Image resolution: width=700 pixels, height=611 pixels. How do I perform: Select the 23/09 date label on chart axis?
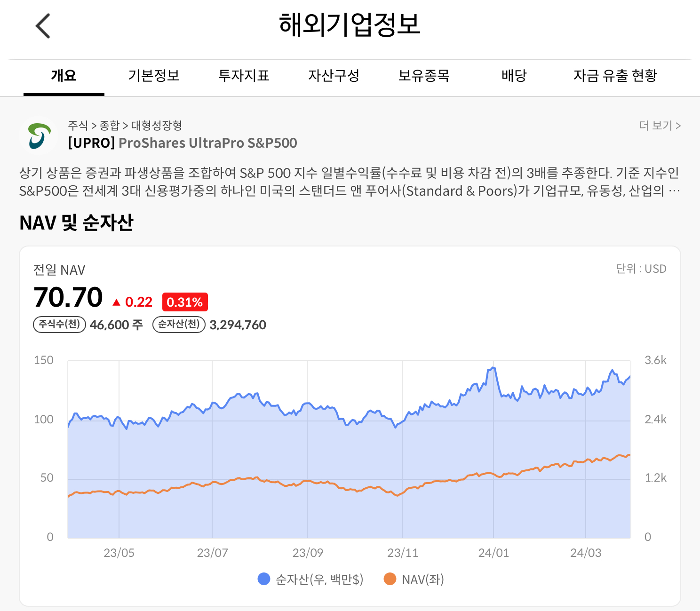308,553
